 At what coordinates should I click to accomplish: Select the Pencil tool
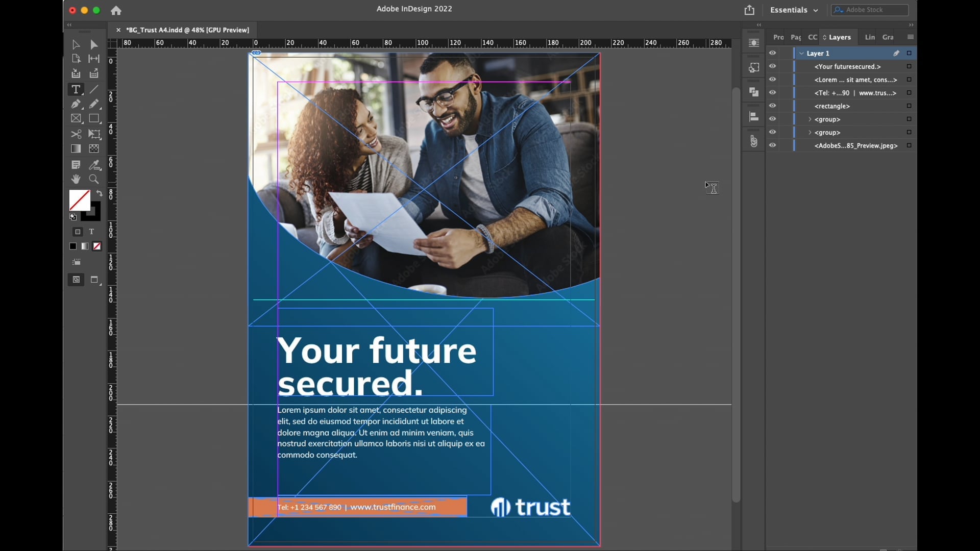pos(94,104)
